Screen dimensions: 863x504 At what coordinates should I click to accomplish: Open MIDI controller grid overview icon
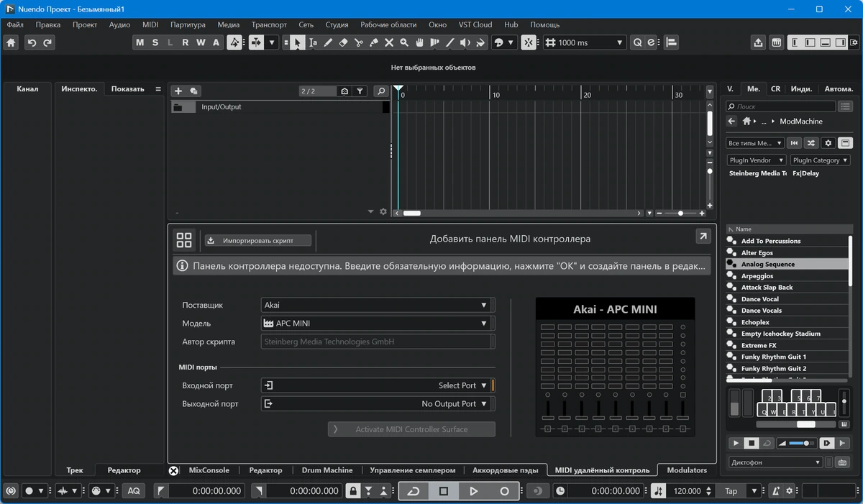[x=184, y=240]
